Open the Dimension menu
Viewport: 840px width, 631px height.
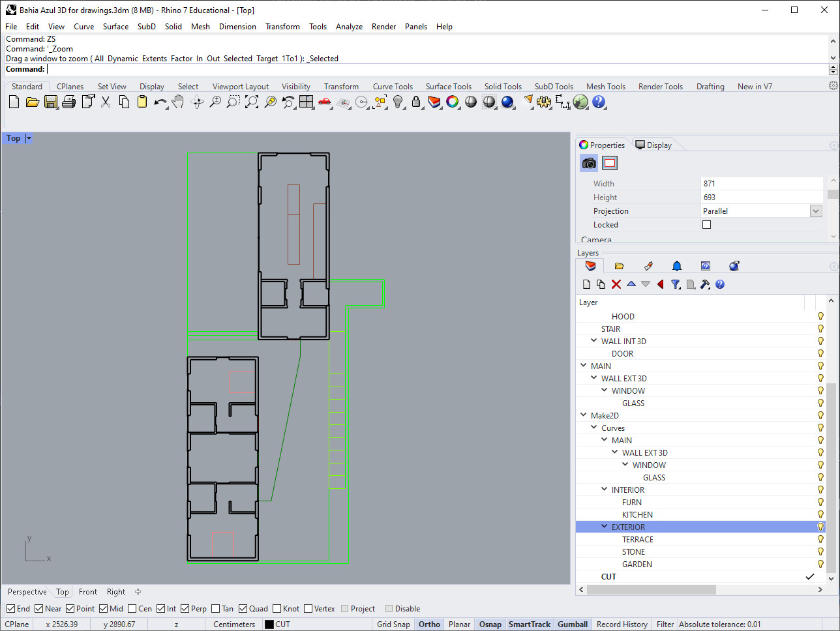pyautogui.click(x=237, y=27)
